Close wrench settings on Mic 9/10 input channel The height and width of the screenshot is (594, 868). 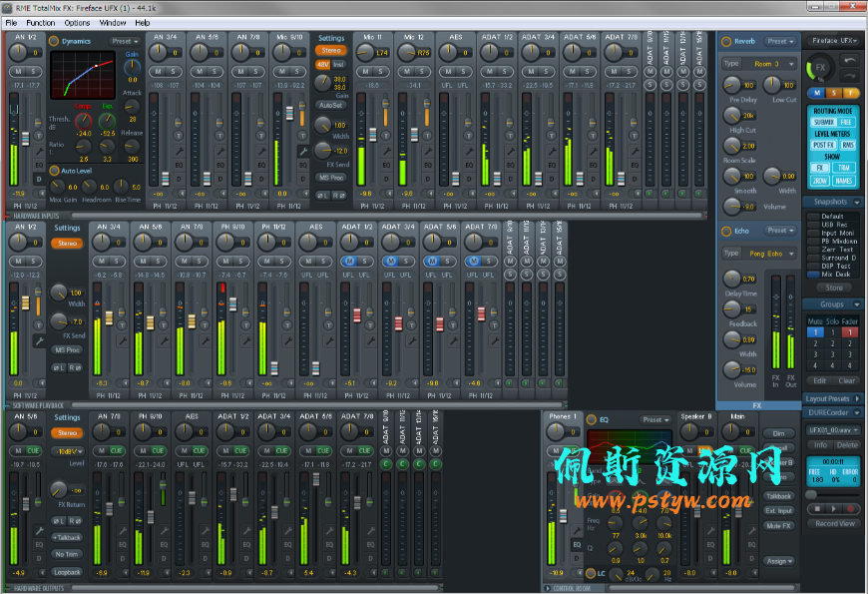pos(303,151)
